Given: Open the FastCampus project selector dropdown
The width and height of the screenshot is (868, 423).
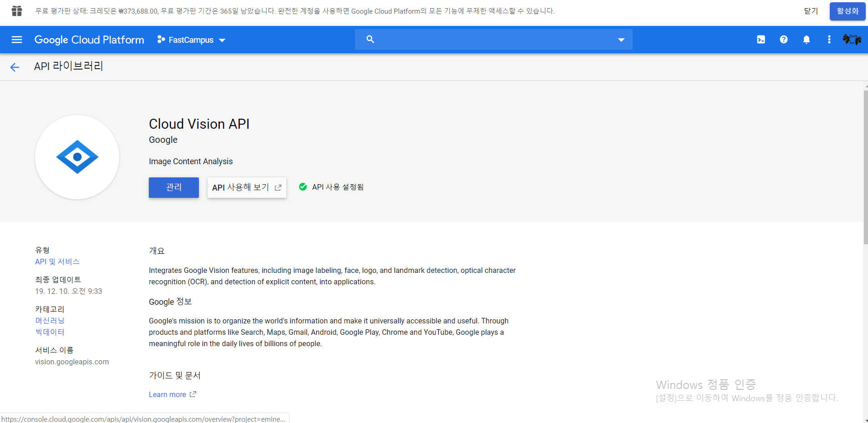Looking at the screenshot, I should 191,40.
